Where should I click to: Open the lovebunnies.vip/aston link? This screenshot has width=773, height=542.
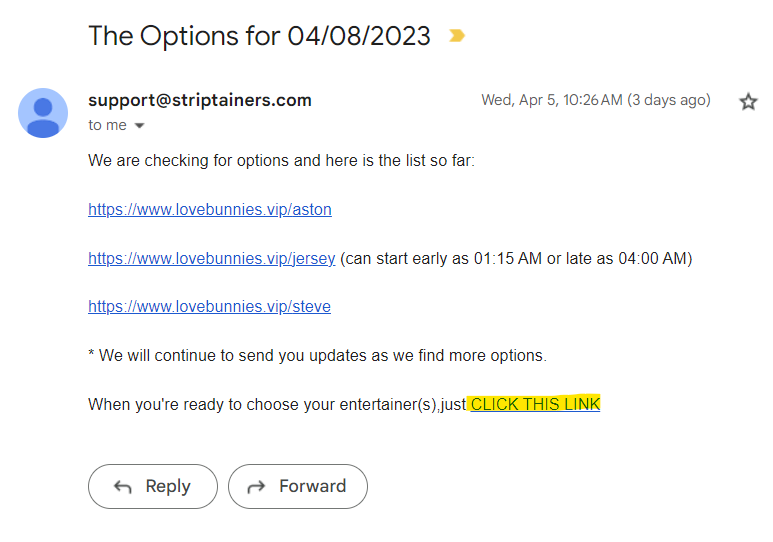[x=210, y=209]
